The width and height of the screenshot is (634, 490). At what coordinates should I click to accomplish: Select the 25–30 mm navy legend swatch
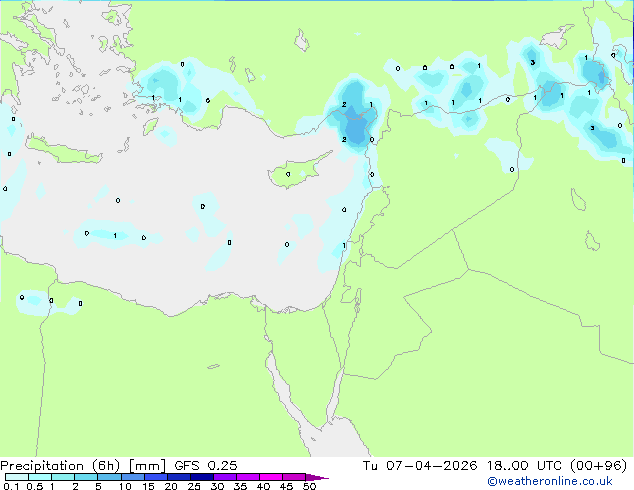coord(202,477)
